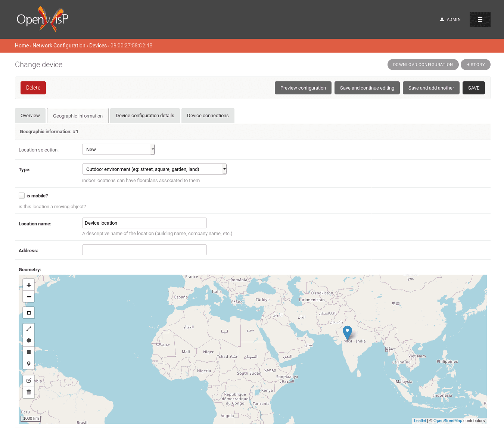Focus the Address input field
Image resolution: width=504 pixels, height=428 pixels.
click(144, 250)
